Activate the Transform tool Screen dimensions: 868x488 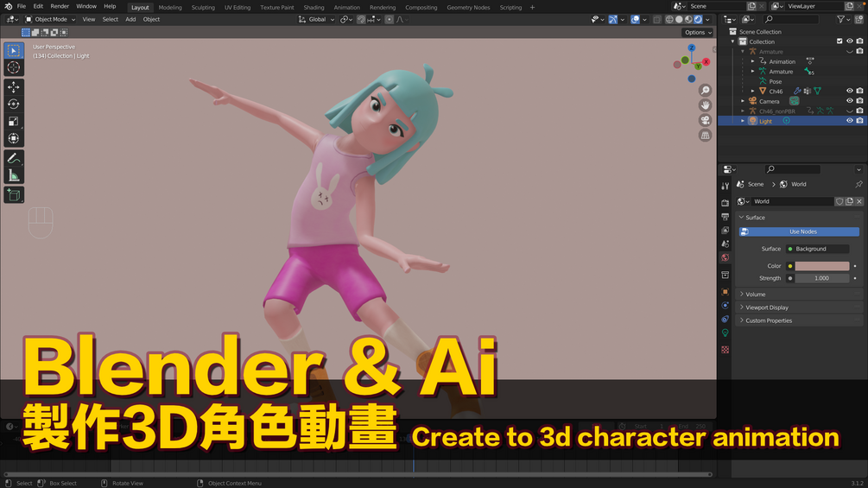click(14, 138)
